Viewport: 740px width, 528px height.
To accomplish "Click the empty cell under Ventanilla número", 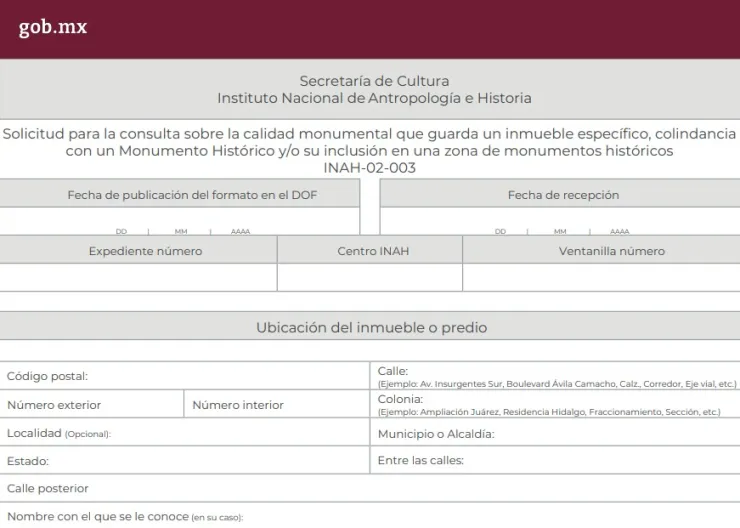I will click(602, 277).
